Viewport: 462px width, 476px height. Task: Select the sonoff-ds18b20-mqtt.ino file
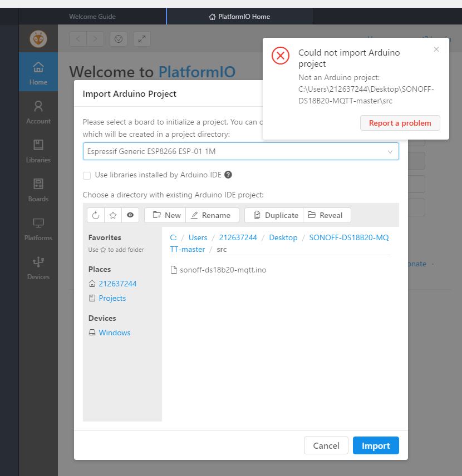[219, 270]
